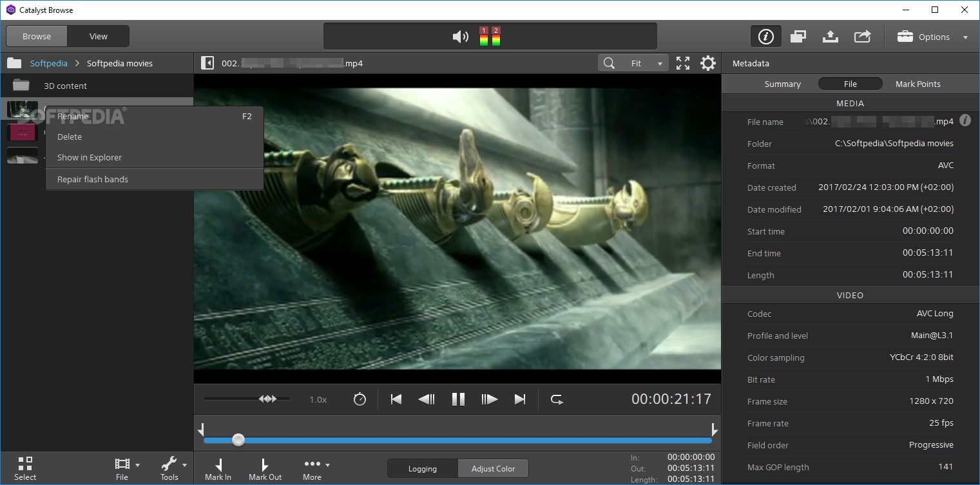Image resolution: width=980 pixels, height=485 pixels.
Task: Open playback settings gear
Action: point(708,63)
